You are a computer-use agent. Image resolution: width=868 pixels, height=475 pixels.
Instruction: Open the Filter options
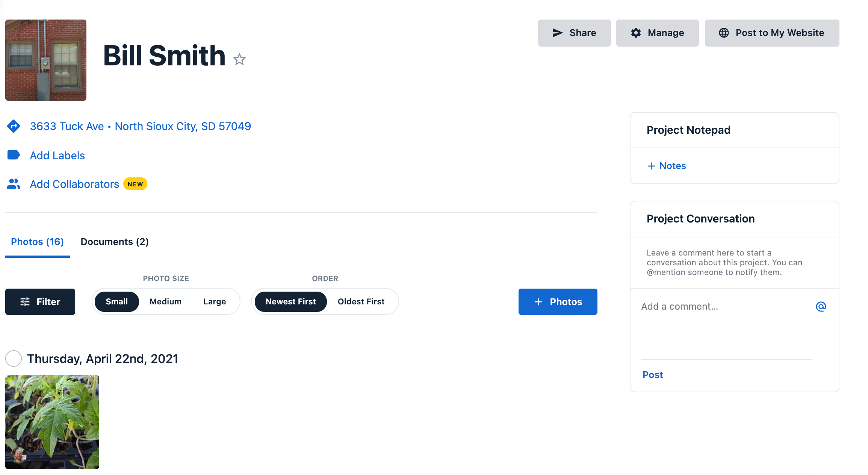(x=40, y=302)
